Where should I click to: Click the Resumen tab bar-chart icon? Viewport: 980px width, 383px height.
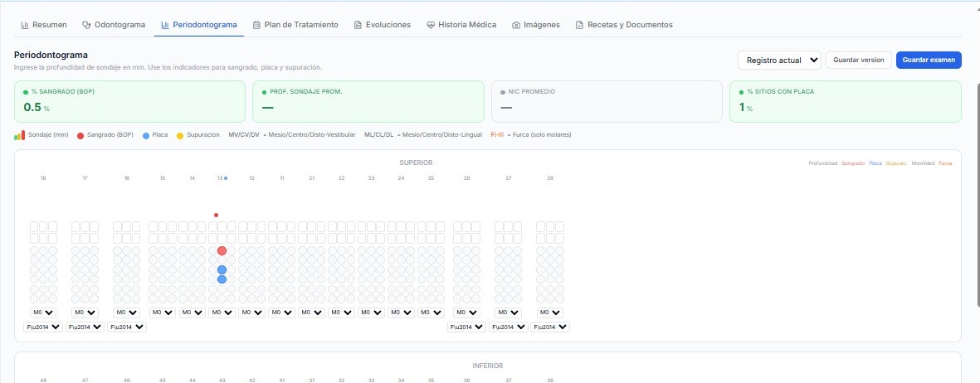pyautogui.click(x=25, y=25)
